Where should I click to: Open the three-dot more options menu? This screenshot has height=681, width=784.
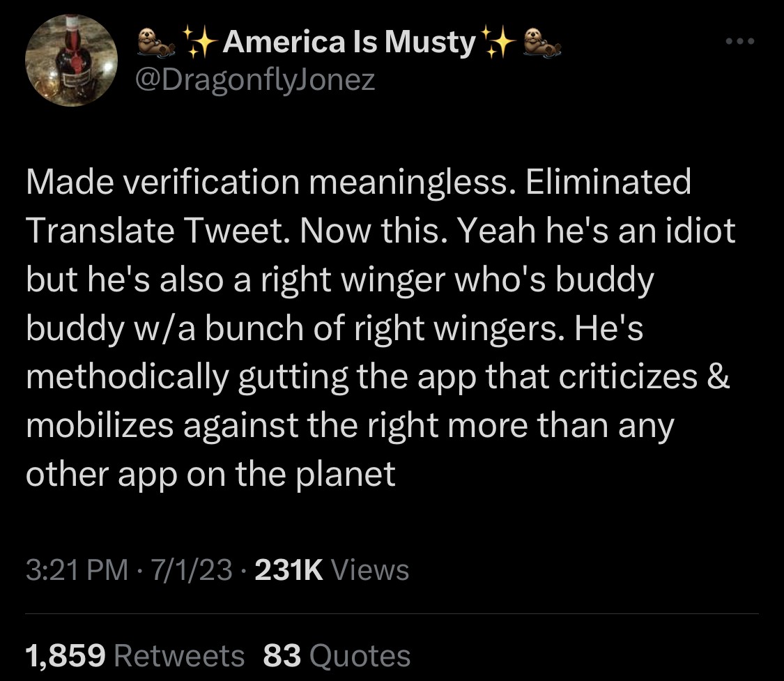click(x=739, y=43)
